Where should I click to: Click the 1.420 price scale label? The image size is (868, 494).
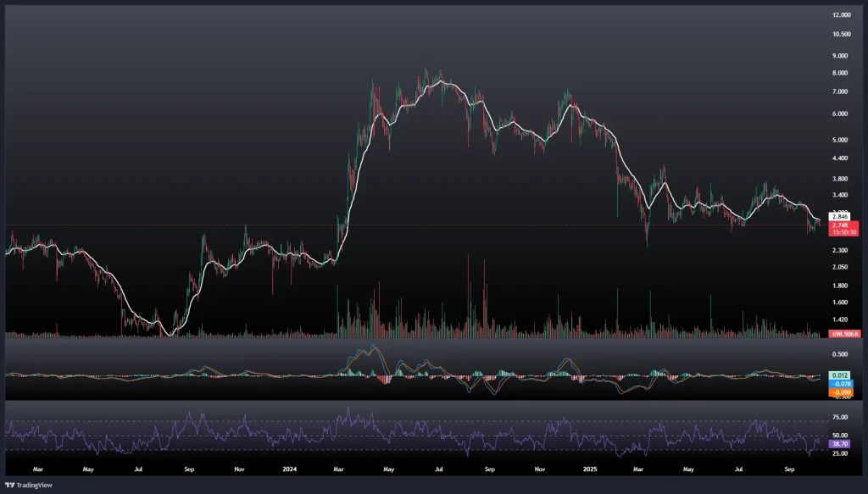click(842, 320)
